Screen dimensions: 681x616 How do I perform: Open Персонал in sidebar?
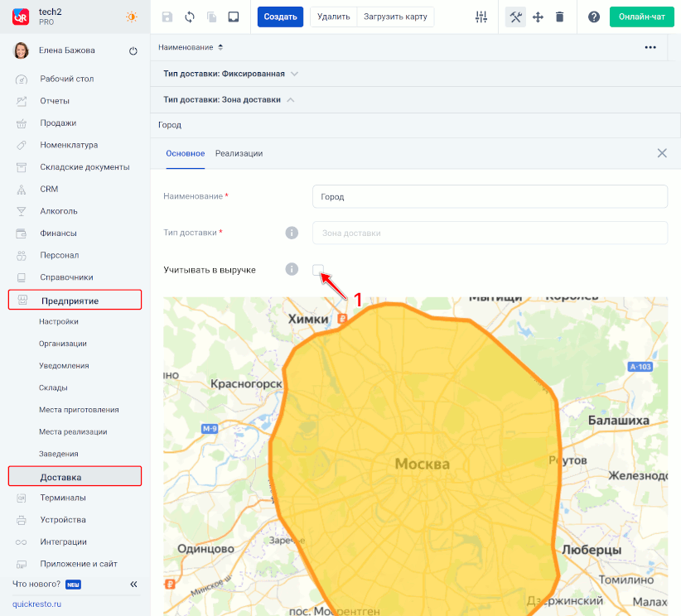tap(60, 255)
